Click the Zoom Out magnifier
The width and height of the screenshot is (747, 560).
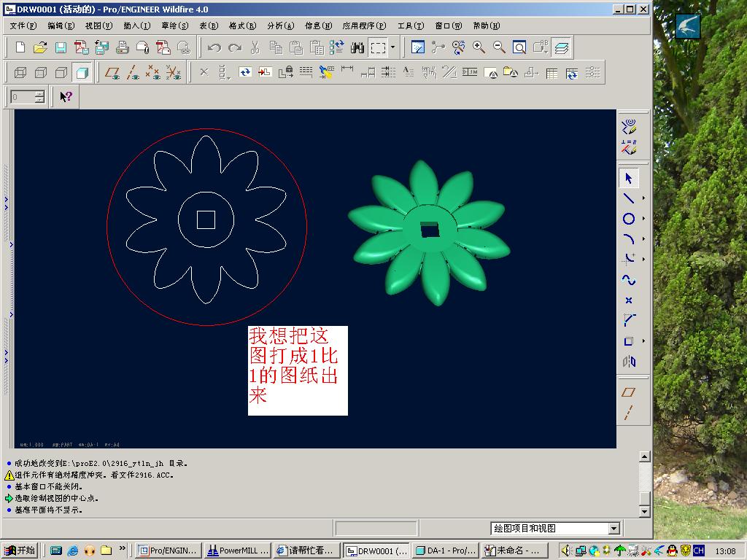[x=499, y=47]
